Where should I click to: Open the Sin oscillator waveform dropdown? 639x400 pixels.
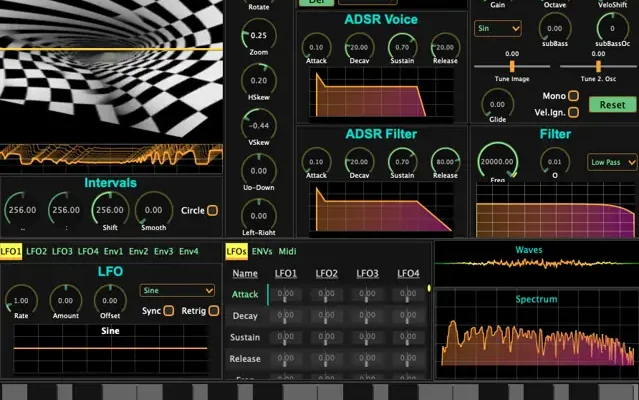click(498, 29)
